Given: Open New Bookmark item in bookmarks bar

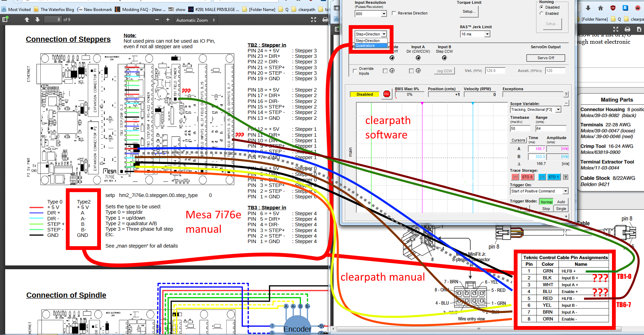Looking at the screenshot, I should tap(95, 9).
